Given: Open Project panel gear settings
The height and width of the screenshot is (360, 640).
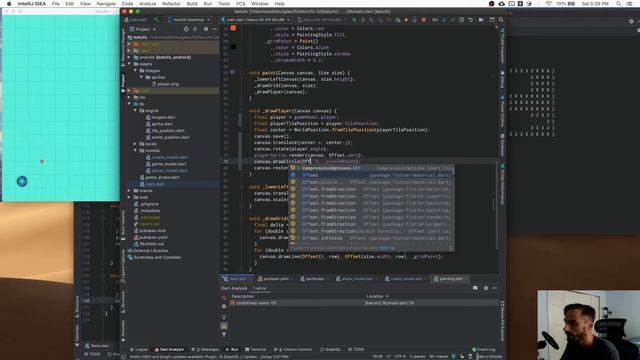Looking at the screenshot, I should click(x=206, y=29).
